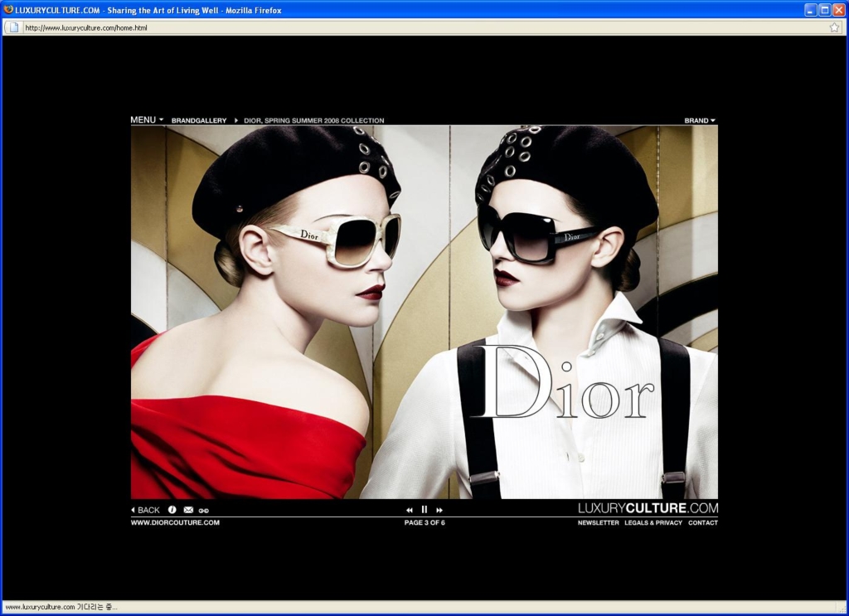Maximize the Firefox window
849x616 pixels.
tap(824, 10)
